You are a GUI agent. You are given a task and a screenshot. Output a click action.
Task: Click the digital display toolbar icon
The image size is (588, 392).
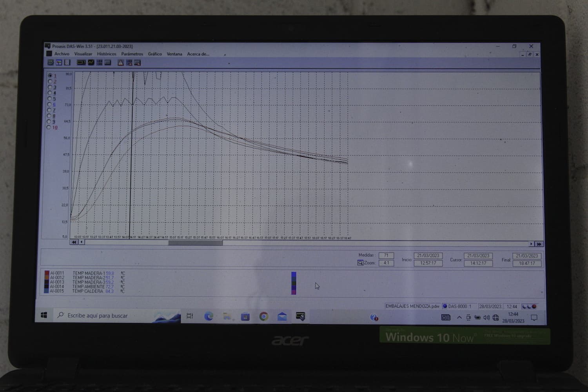pyautogui.click(x=81, y=63)
